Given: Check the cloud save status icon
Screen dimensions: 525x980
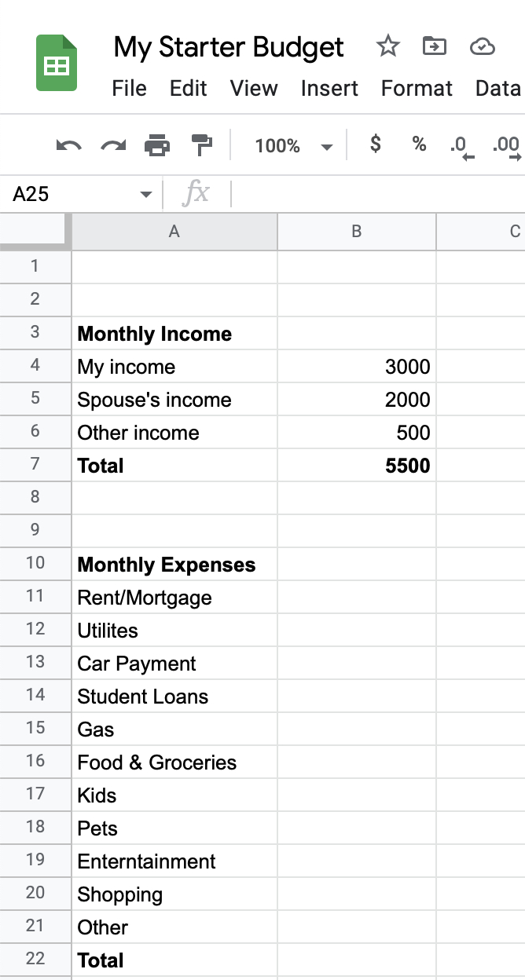Looking at the screenshot, I should (x=482, y=47).
